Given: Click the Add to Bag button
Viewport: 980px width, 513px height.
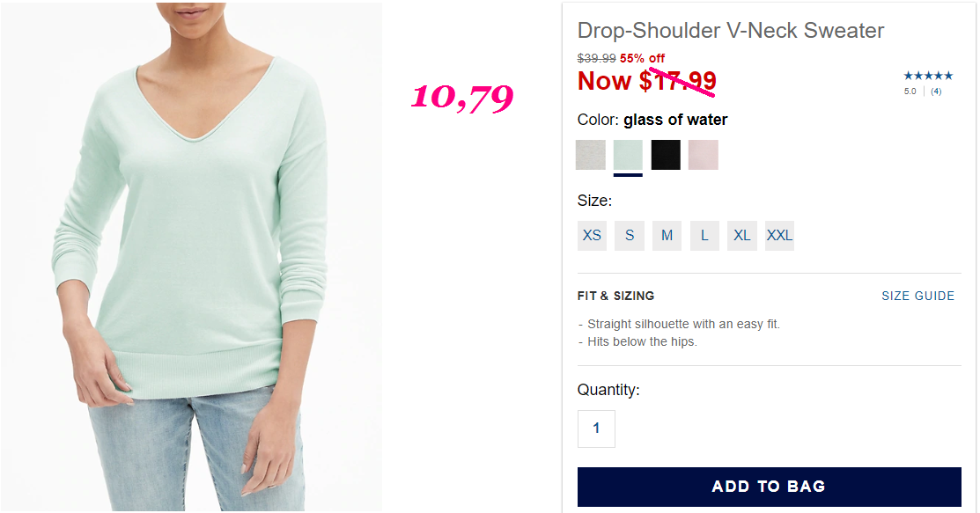Looking at the screenshot, I should click(770, 487).
